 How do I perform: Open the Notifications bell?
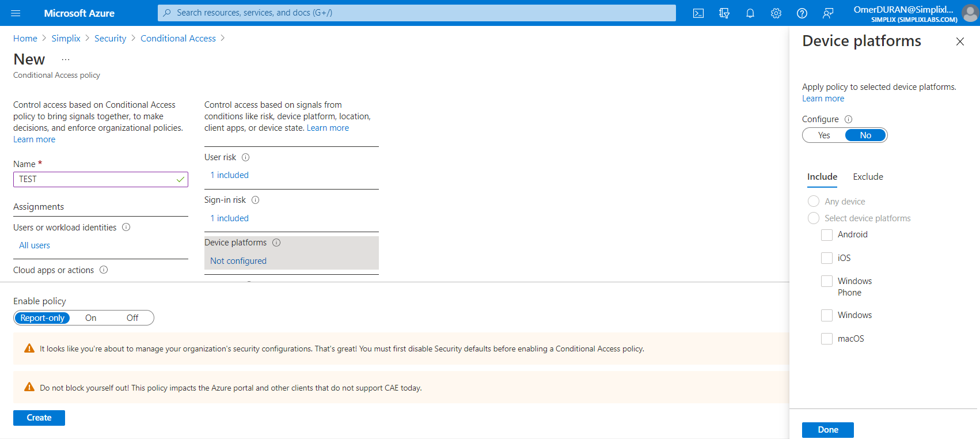click(750, 13)
